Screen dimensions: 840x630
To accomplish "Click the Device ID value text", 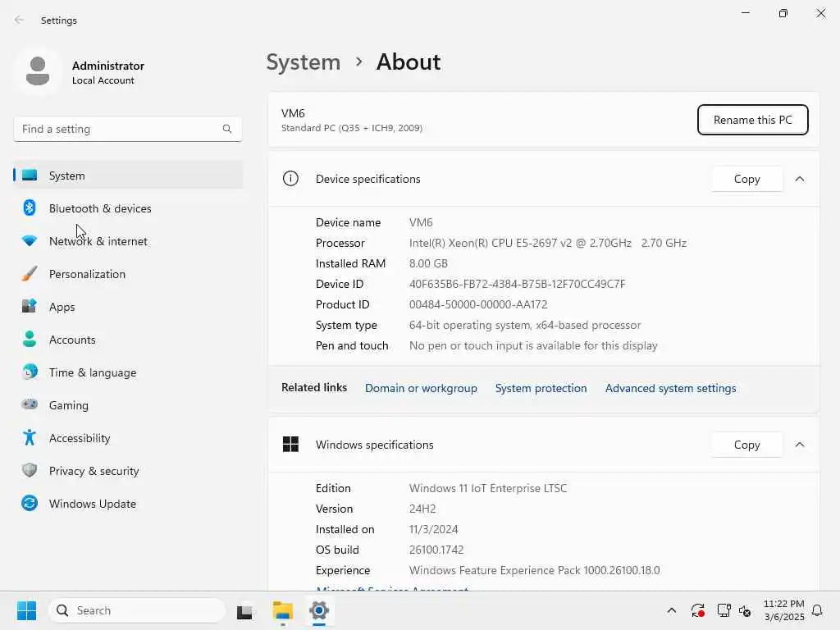I will 517,284.
